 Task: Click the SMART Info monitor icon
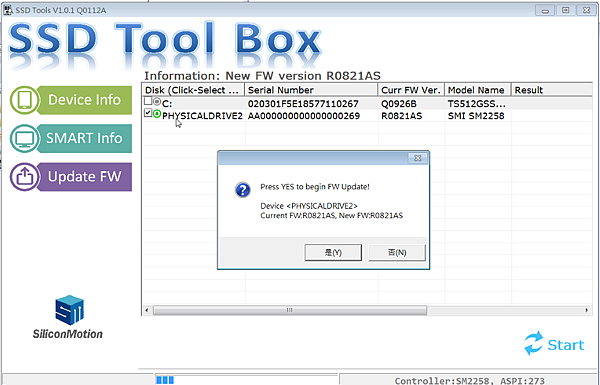(x=24, y=138)
